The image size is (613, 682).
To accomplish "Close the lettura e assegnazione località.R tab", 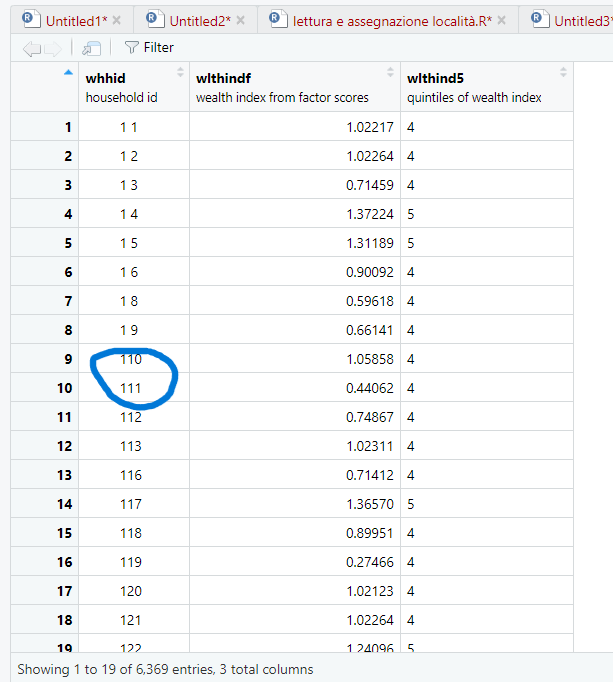I will (502, 21).
